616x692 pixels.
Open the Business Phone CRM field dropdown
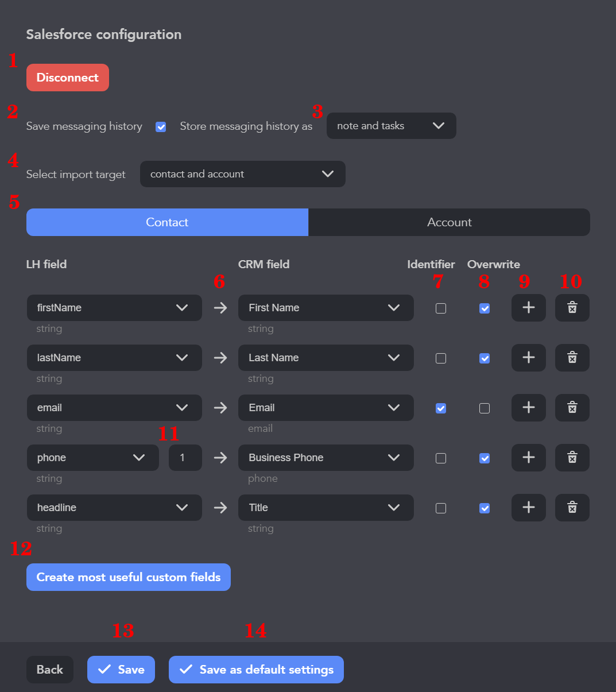click(x=326, y=458)
